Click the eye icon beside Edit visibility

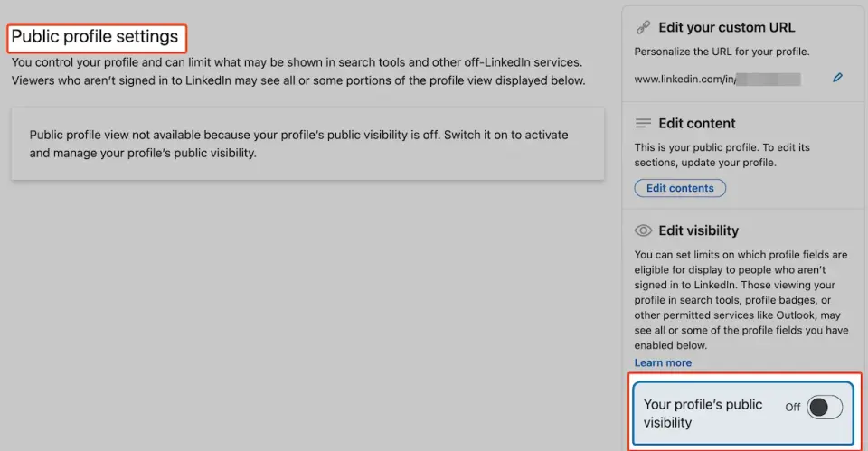tap(643, 230)
